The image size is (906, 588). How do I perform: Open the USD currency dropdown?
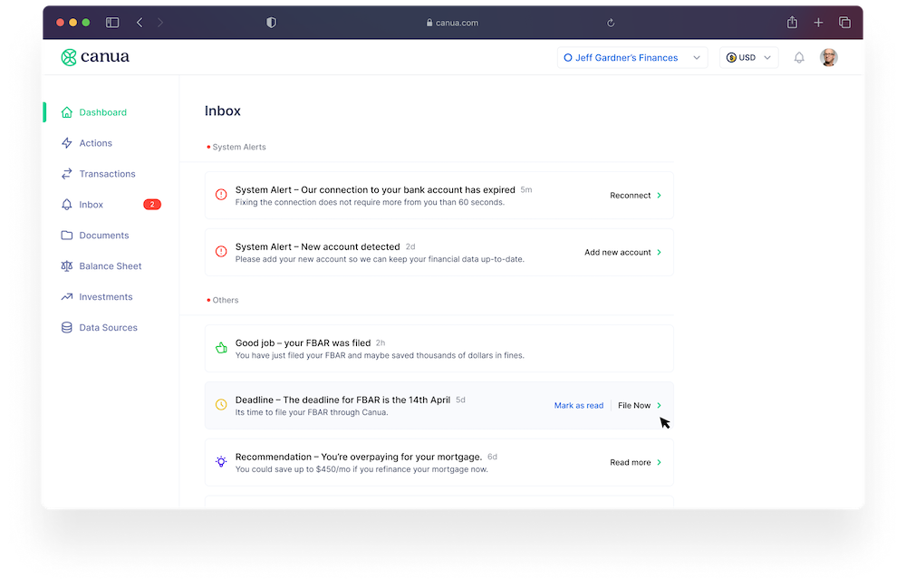click(x=749, y=58)
